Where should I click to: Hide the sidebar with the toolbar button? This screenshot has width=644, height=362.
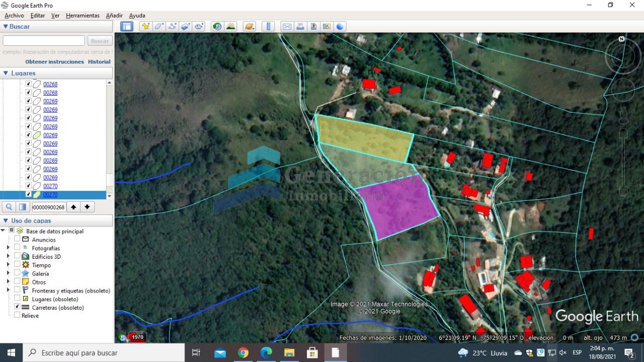click(x=127, y=27)
